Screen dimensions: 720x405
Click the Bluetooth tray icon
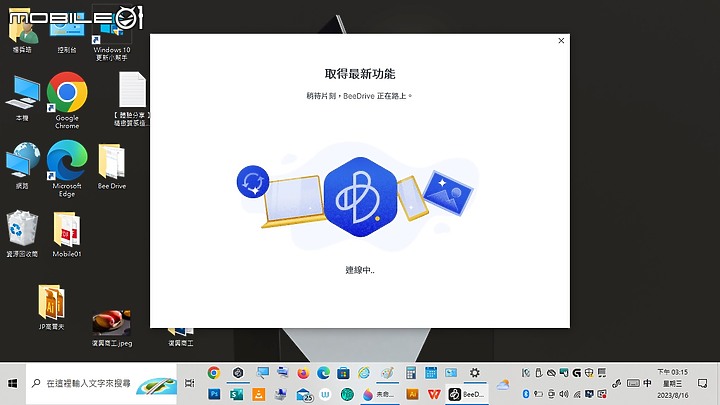point(526,394)
